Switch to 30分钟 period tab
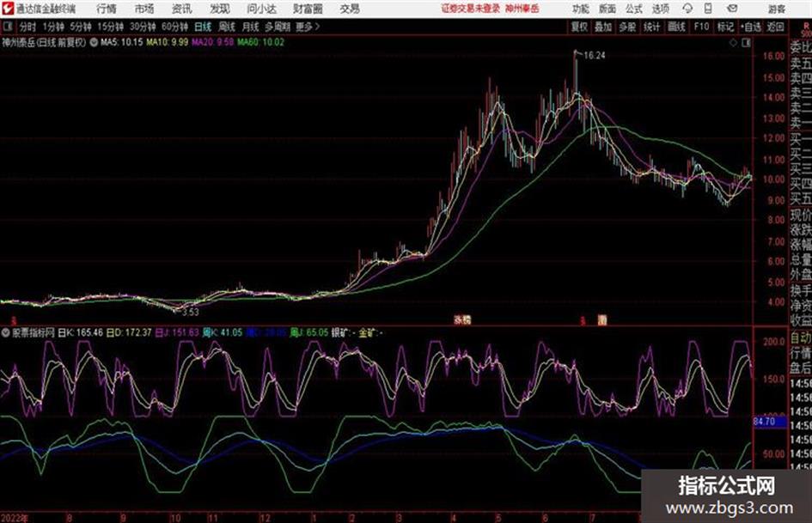The height and width of the screenshot is (523, 812). 143,27
